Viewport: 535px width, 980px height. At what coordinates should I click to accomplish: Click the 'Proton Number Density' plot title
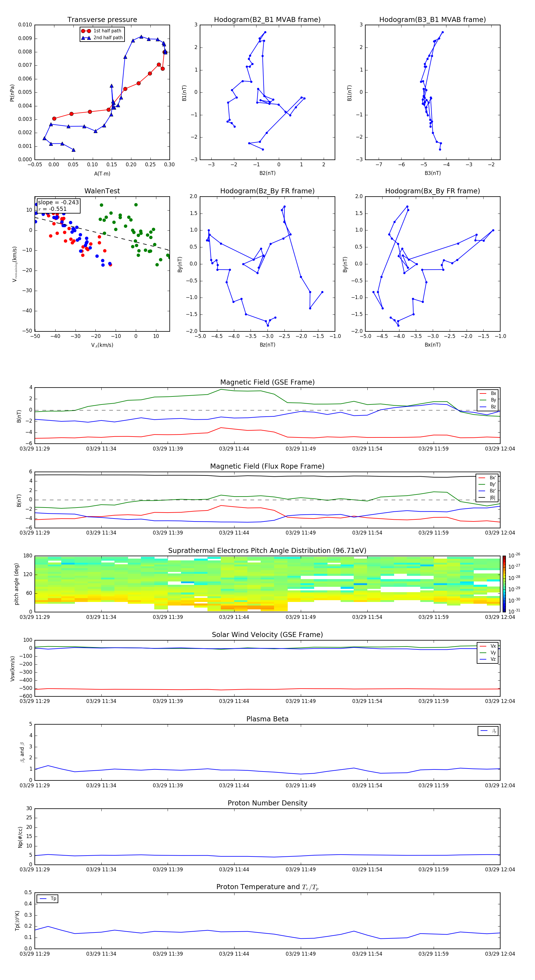(267, 803)
